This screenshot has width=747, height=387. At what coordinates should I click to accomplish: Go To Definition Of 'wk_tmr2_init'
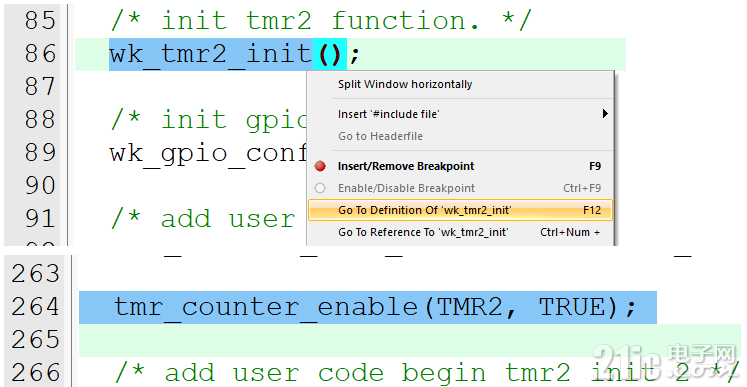coord(460,210)
